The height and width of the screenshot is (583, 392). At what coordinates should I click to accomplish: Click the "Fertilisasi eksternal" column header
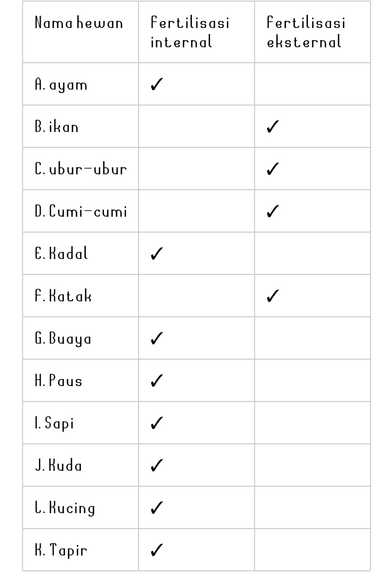[306, 32]
